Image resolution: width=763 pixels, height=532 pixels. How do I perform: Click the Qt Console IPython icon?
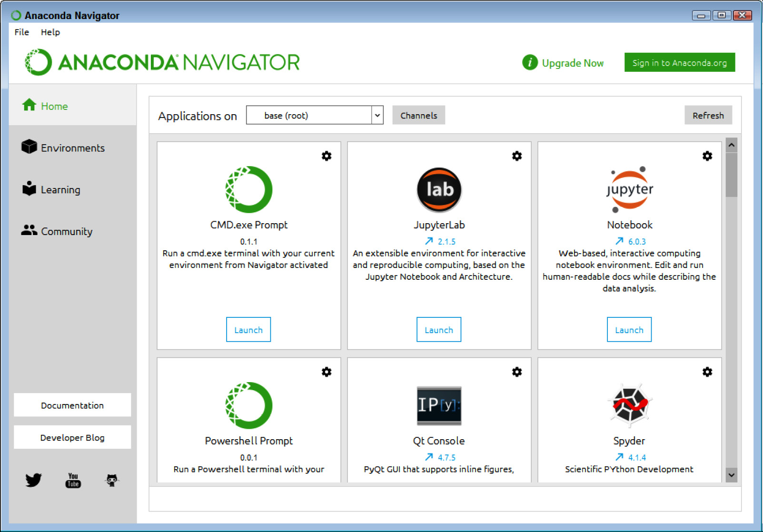[439, 405]
